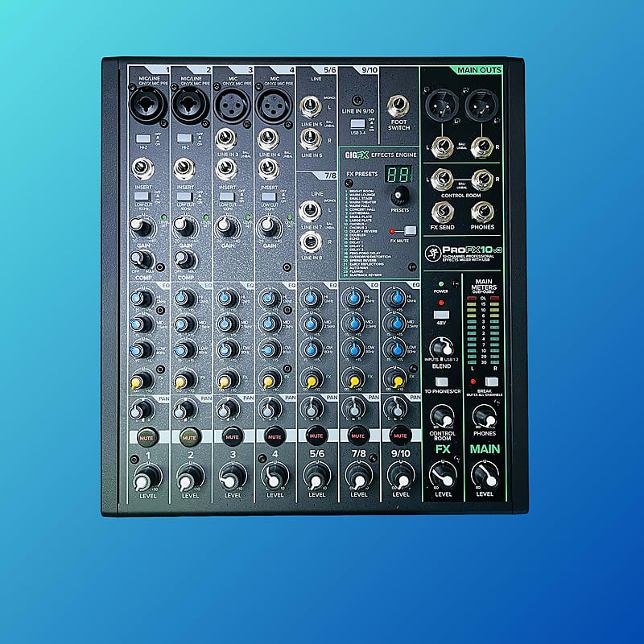644x644 pixels.
Task: Toggle the channel 2 Mute button
Action: 189,436
